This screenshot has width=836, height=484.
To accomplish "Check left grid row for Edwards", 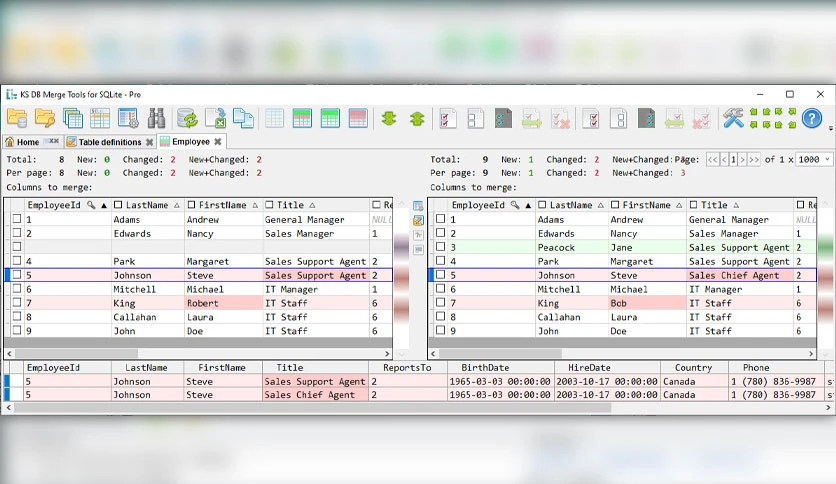I will (17, 232).
